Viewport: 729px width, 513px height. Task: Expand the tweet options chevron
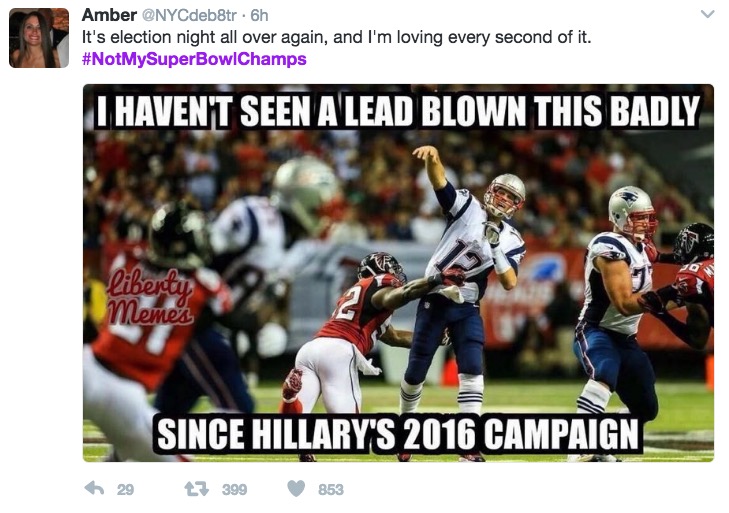[707, 14]
